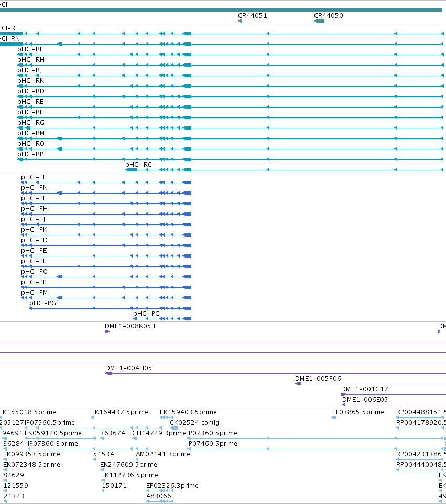Click the pHCl-RC transcript label
This screenshot has width=446, height=504.
[x=138, y=165]
